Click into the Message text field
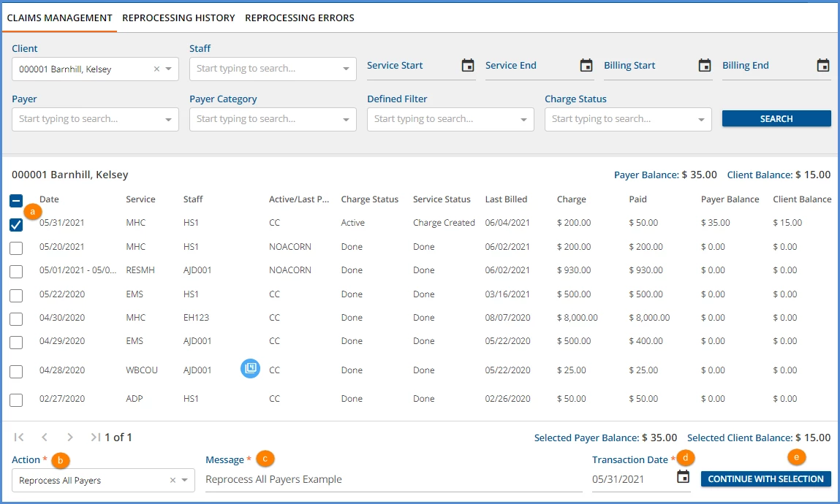The width and height of the screenshot is (840, 504). click(394, 479)
